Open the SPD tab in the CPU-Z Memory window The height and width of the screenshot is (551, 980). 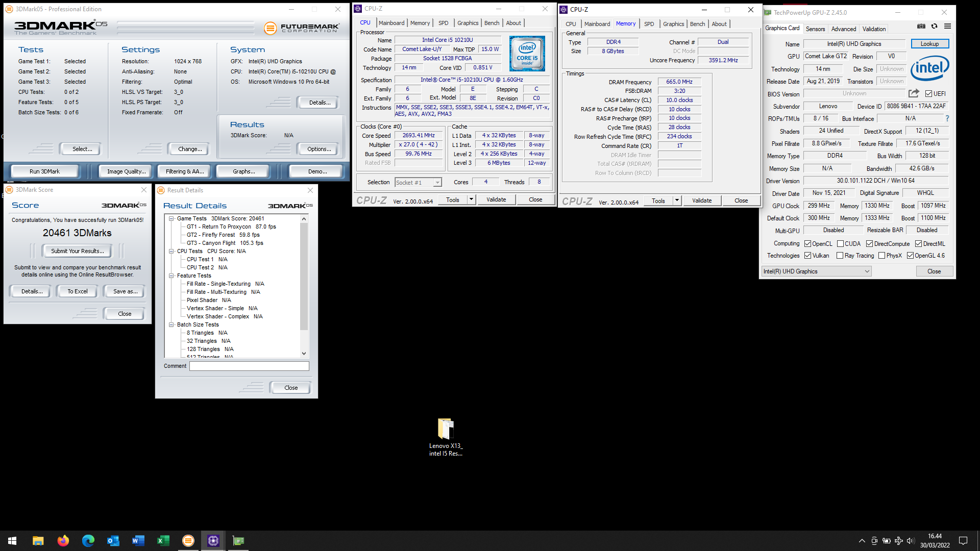[x=649, y=24]
